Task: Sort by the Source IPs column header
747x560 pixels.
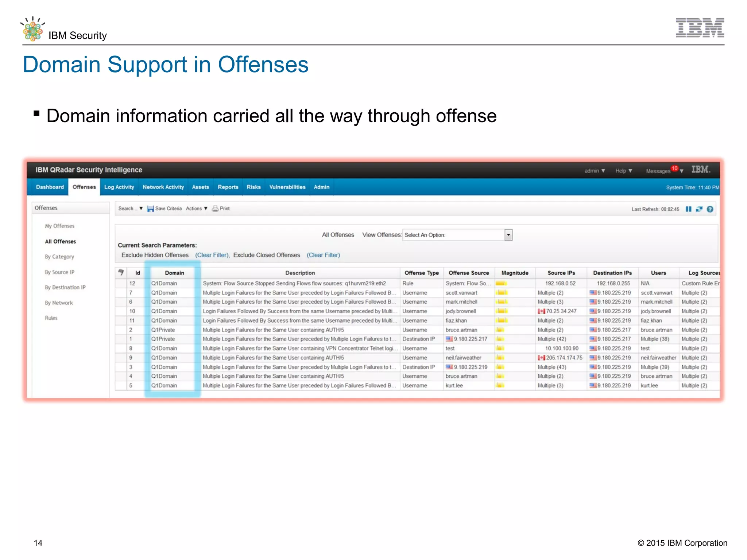Action: [561, 273]
